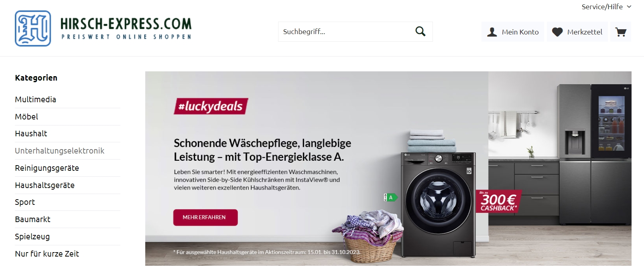
Task: Click the MEHR ERFAHREN button
Action: coord(205,217)
